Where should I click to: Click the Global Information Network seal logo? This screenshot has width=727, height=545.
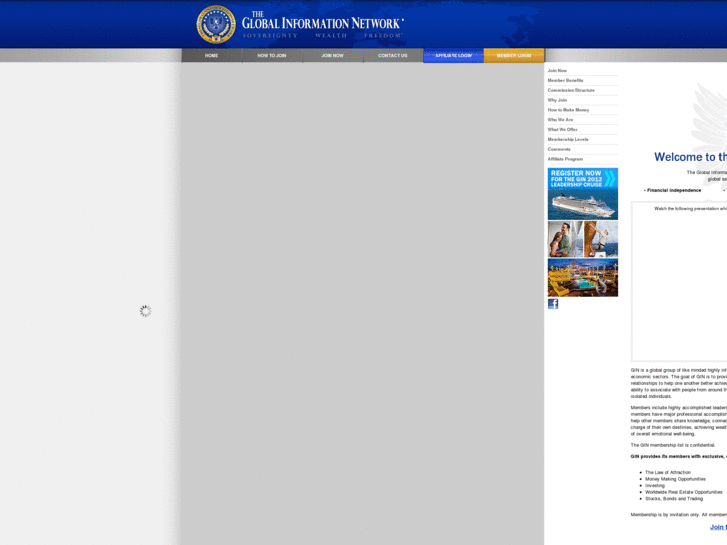point(216,25)
